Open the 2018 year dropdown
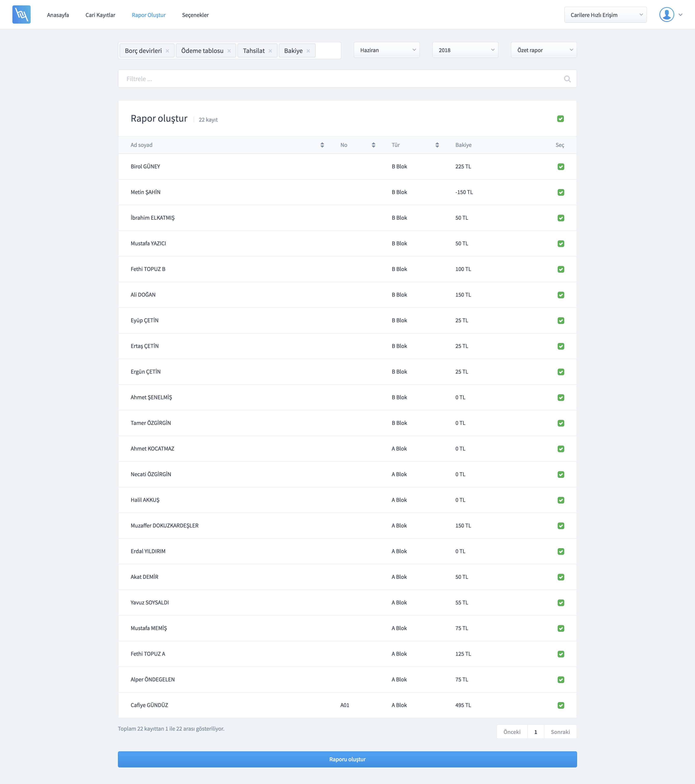This screenshot has width=695, height=784. coord(465,50)
